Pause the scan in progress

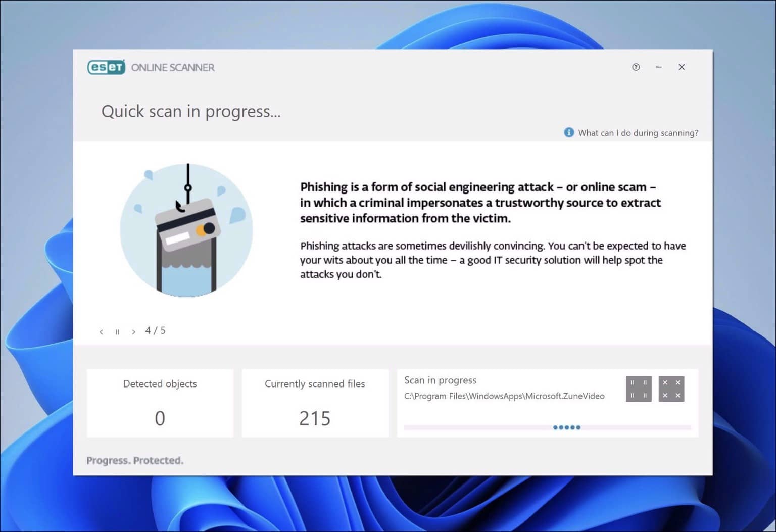[639, 389]
